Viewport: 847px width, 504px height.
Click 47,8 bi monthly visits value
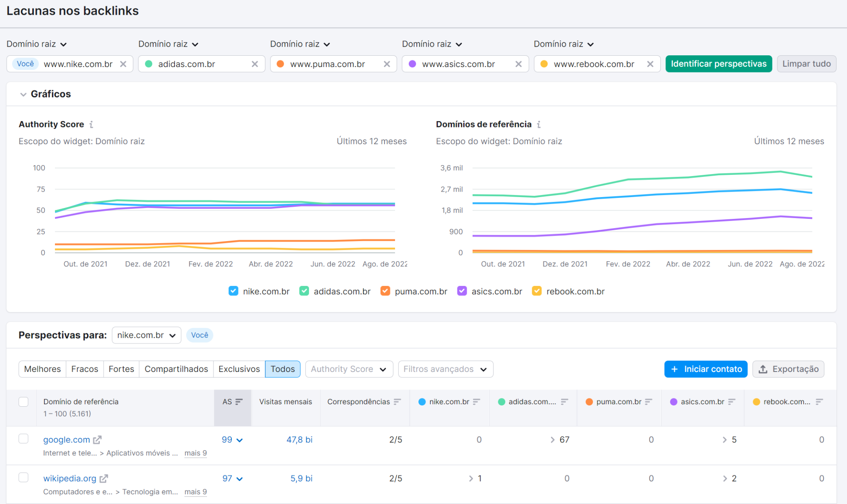tap(299, 440)
